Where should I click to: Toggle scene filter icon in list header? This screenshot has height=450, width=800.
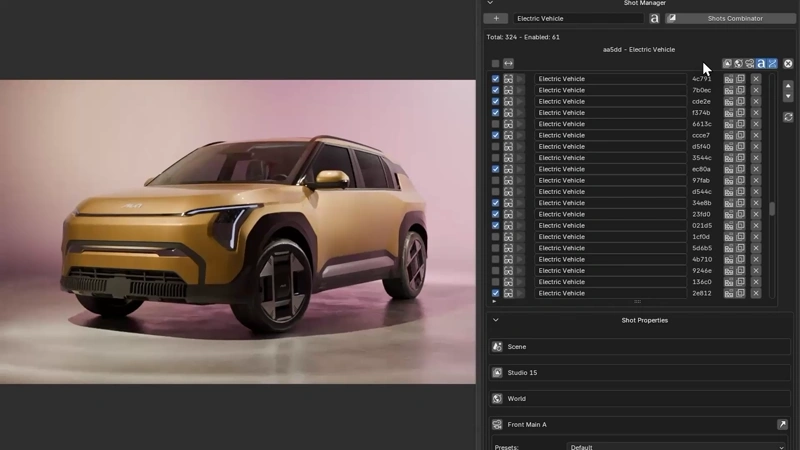coord(727,64)
